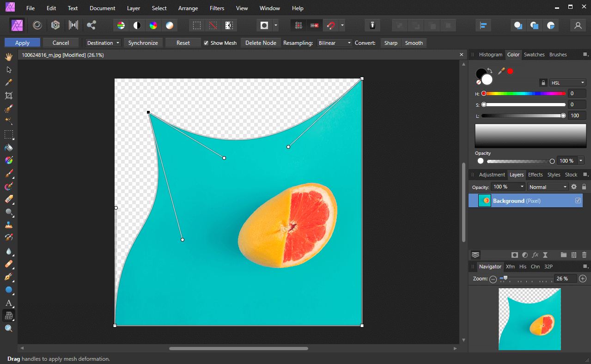This screenshot has height=364, width=591.
Task: Open the Destination mode dropdown
Action: click(x=103, y=43)
